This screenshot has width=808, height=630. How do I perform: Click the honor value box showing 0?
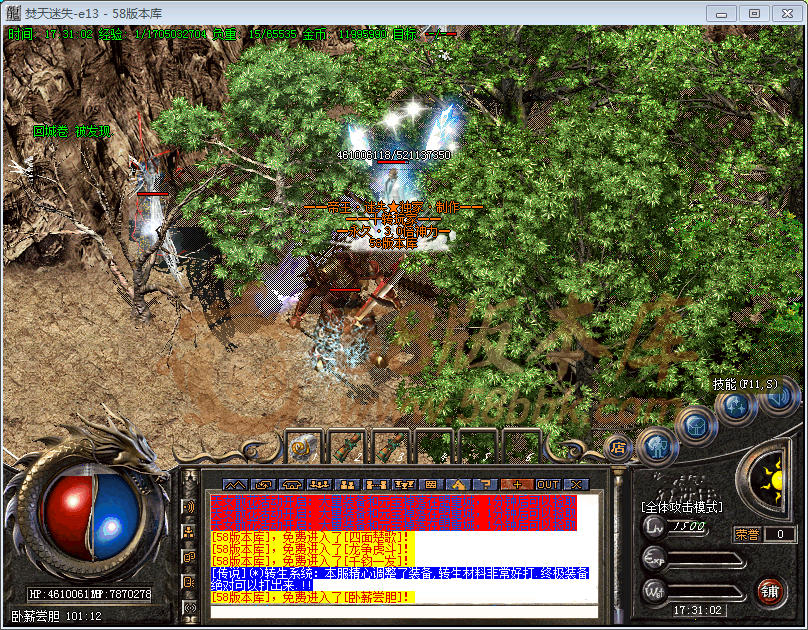[780, 534]
